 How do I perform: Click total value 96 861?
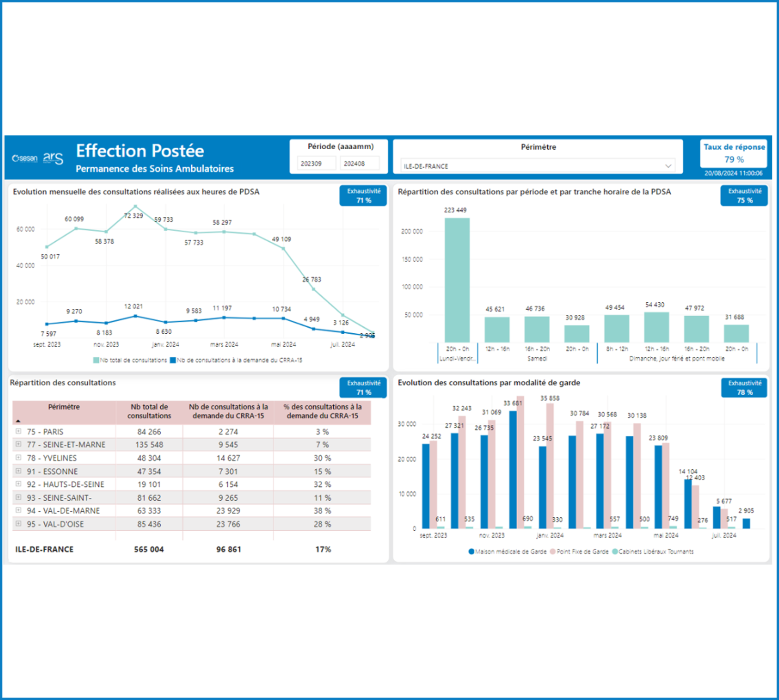pyautogui.click(x=228, y=549)
